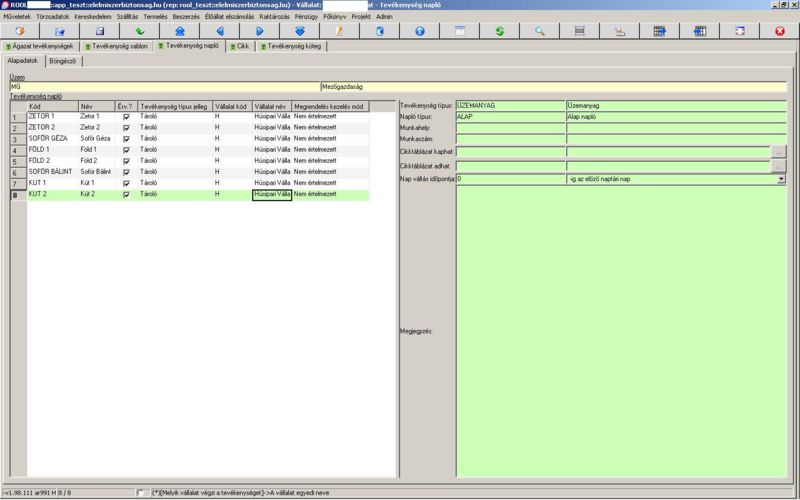Go to previous record with left arrow
The width and height of the screenshot is (800, 500).
pyautogui.click(x=220, y=32)
